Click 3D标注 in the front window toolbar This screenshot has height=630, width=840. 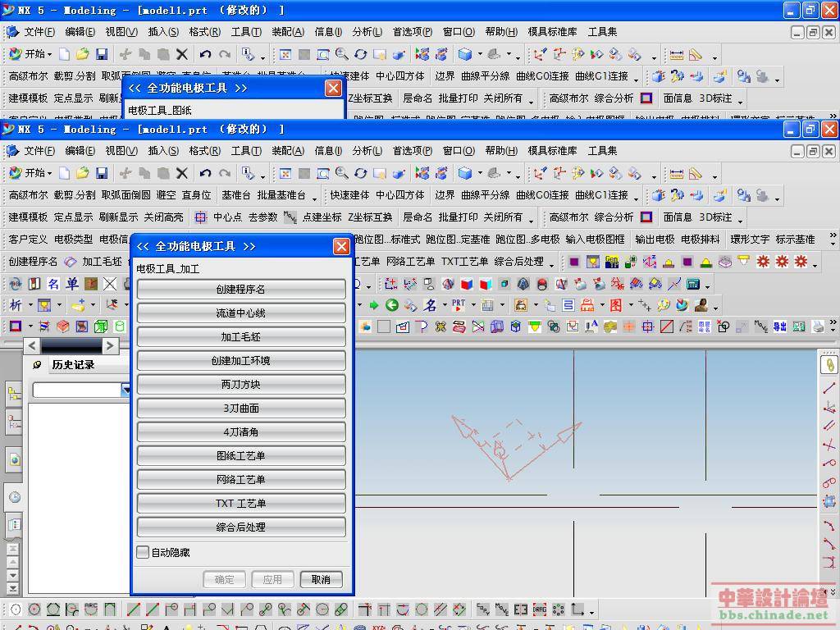[x=715, y=217]
